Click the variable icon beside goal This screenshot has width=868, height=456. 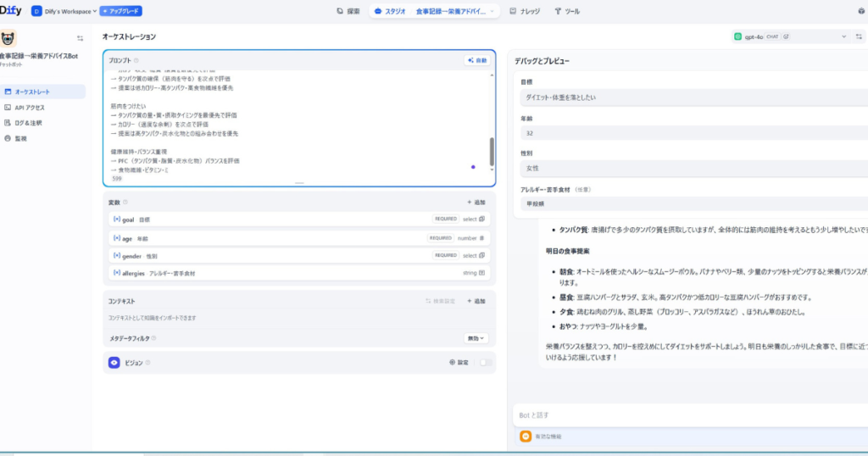pyautogui.click(x=117, y=220)
